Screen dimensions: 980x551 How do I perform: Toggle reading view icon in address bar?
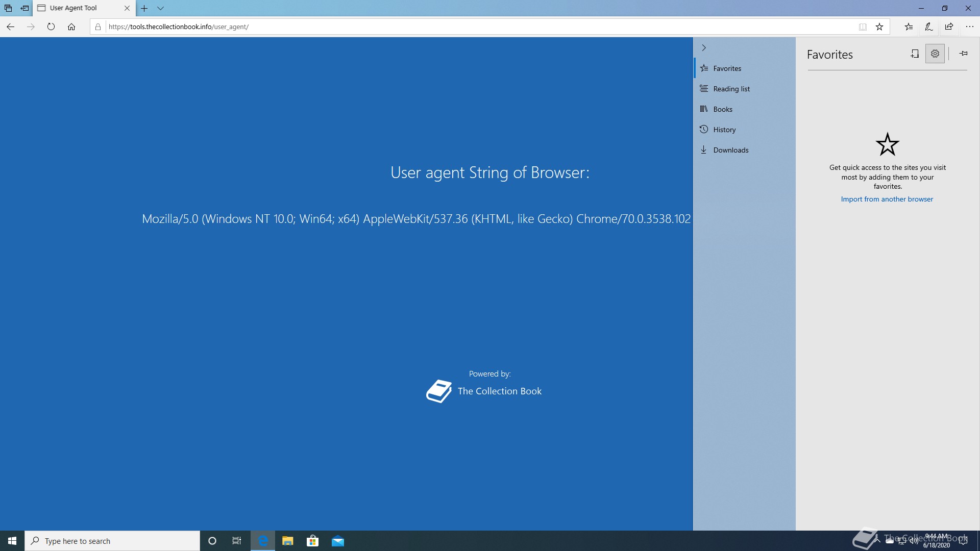pyautogui.click(x=863, y=27)
